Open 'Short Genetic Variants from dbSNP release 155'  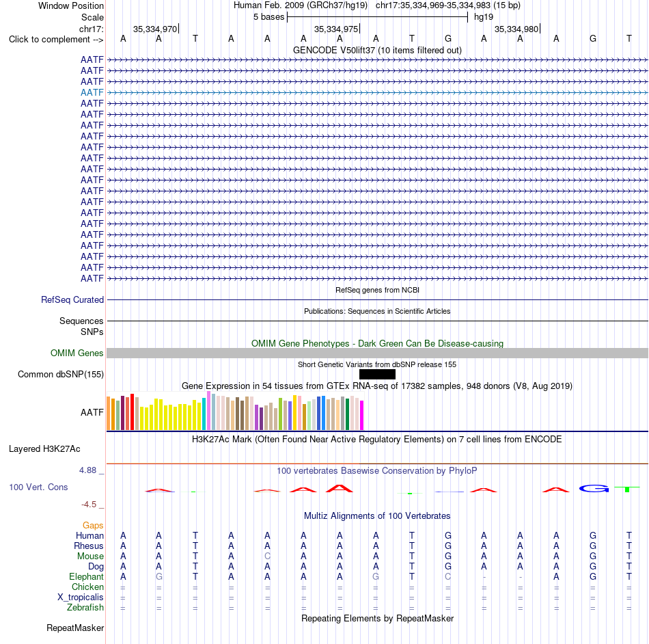(377, 364)
